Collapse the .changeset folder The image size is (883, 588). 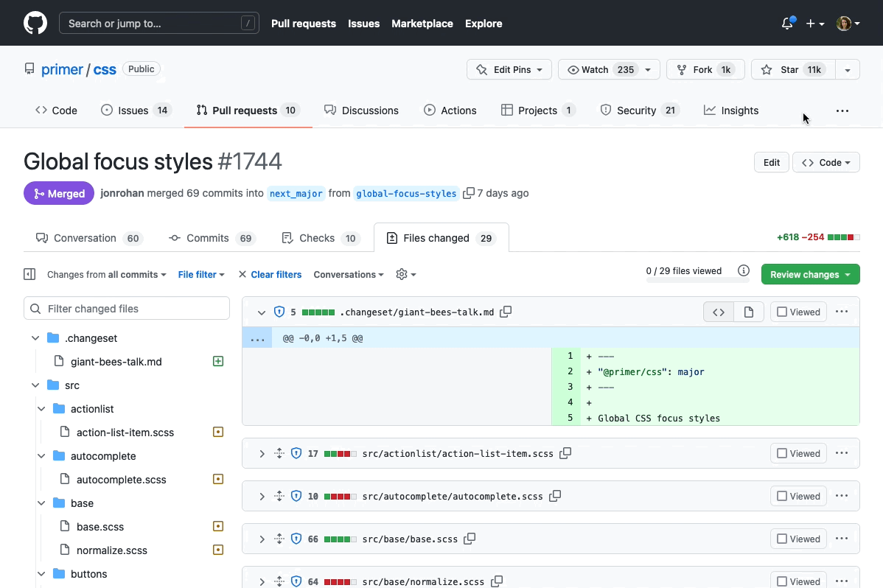coord(35,338)
